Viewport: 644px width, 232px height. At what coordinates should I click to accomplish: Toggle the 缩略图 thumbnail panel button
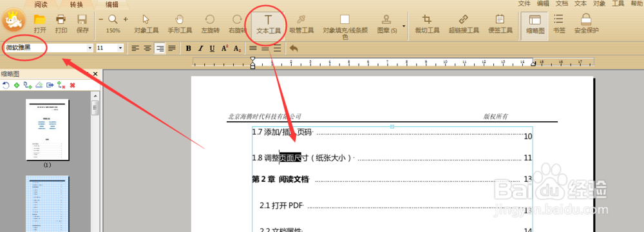(x=535, y=25)
